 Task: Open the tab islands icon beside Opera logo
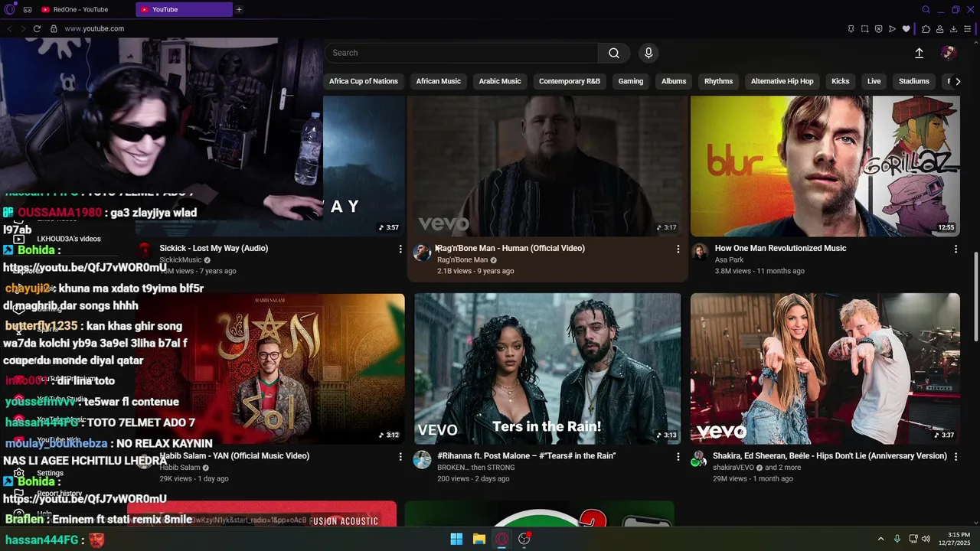pos(28,10)
